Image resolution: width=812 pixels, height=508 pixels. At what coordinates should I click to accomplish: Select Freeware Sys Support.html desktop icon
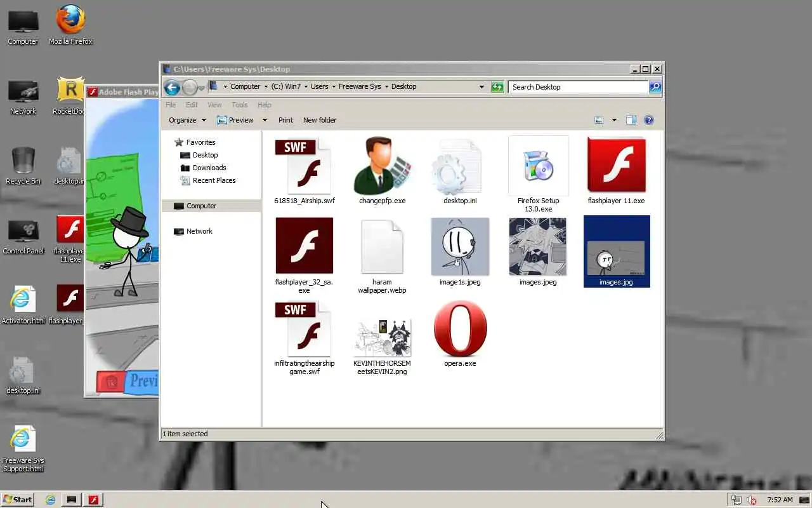tap(23, 448)
